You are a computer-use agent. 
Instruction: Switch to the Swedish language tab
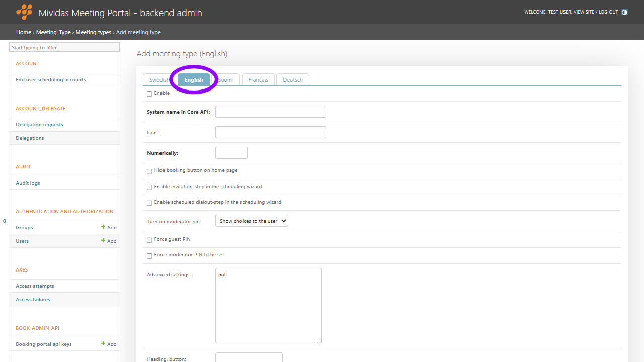click(x=158, y=80)
